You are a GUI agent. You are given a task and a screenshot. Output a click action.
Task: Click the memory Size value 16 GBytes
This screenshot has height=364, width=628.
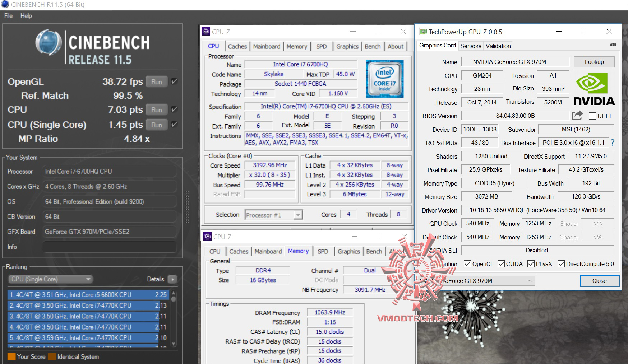[x=263, y=280]
